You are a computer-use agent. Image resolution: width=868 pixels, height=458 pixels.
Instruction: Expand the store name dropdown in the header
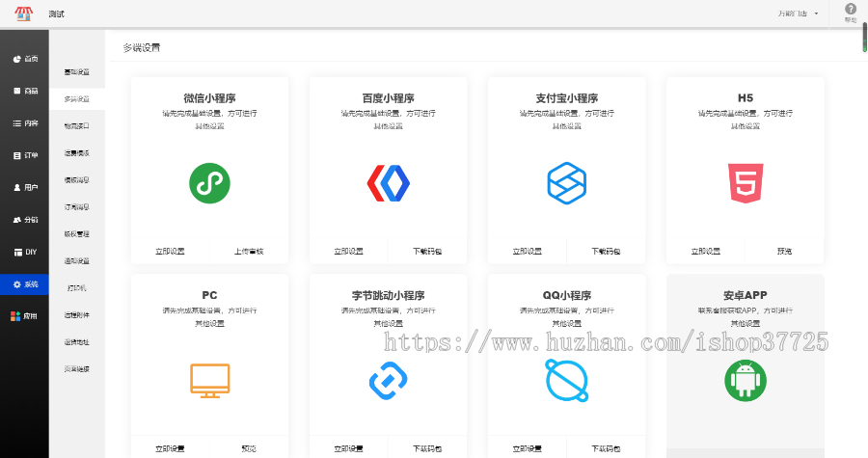coord(798,13)
